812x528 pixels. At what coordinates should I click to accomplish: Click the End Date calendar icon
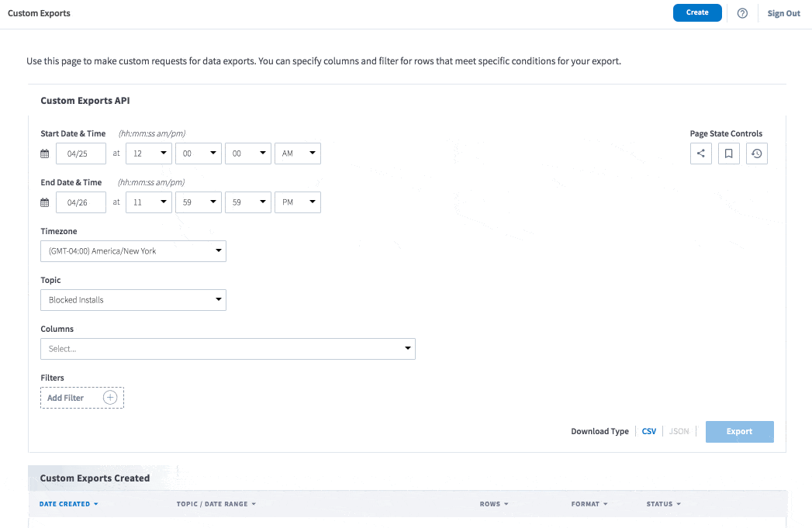click(45, 202)
